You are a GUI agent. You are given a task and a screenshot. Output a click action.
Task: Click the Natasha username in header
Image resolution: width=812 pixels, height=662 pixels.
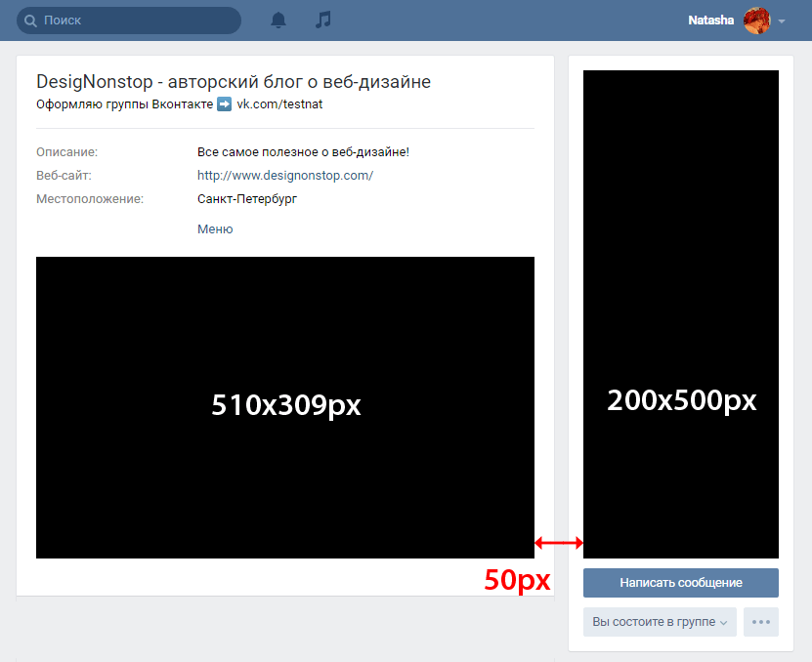pyautogui.click(x=710, y=21)
